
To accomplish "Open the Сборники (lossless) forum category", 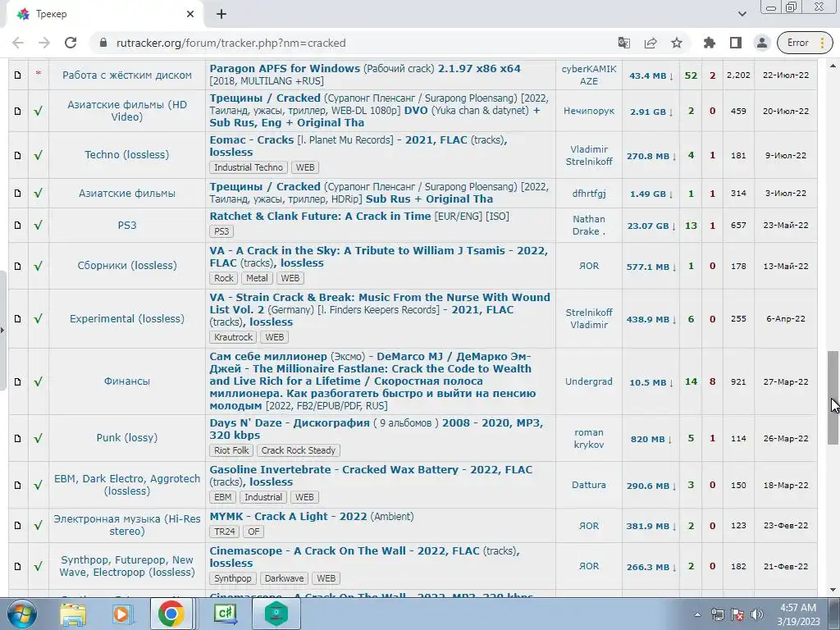I will pyautogui.click(x=127, y=266).
